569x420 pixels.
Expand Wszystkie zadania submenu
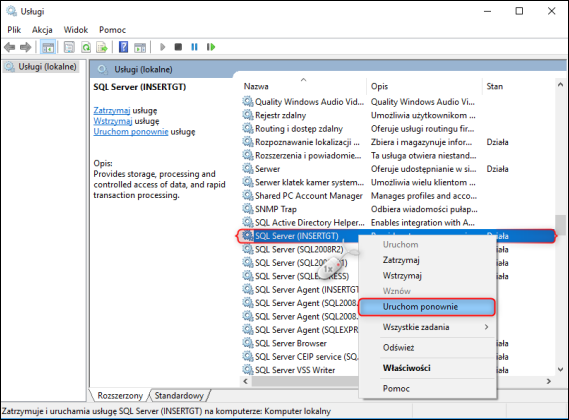[427, 327]
